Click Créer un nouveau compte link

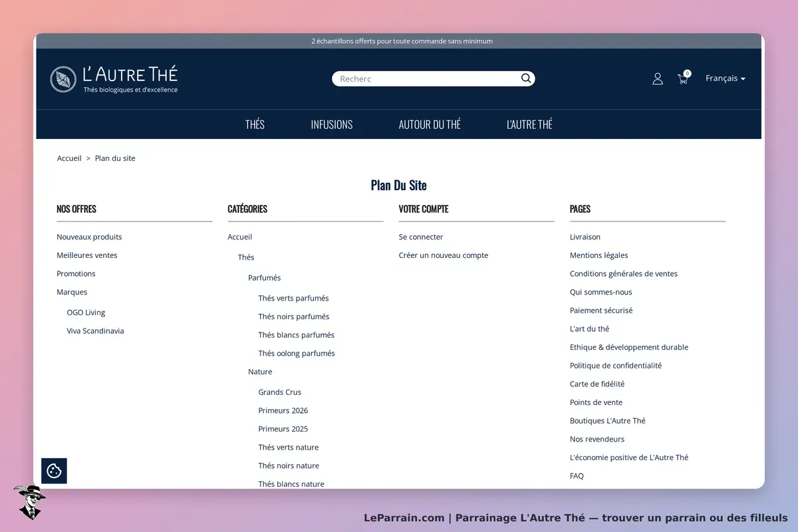444,255
